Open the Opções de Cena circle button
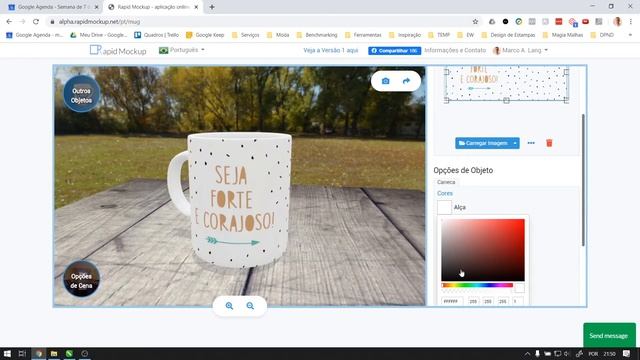The width and height of the screenshot is (640, 360). 81,280
